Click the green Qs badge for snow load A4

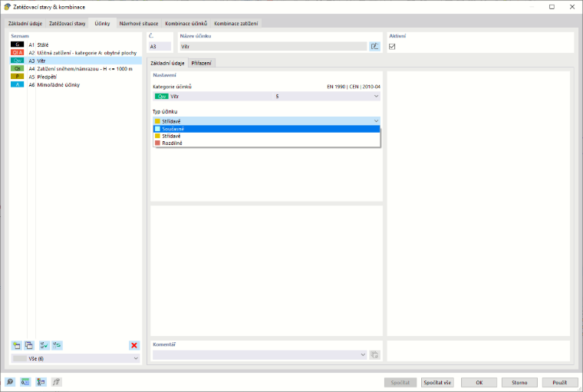(x=17, y=69)
